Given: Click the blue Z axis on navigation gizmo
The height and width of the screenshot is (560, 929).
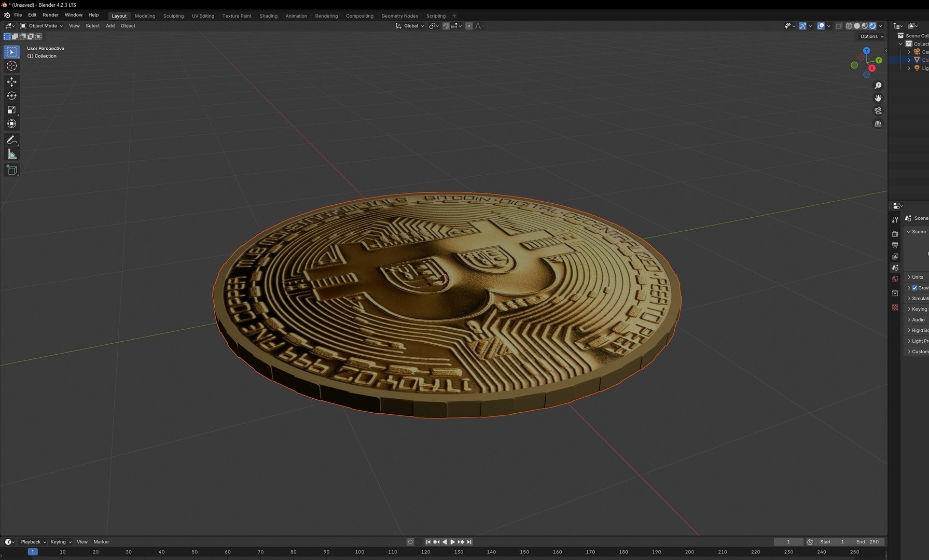Looking at the screenshot, I should pyautogui.click(x=866, y=51).
